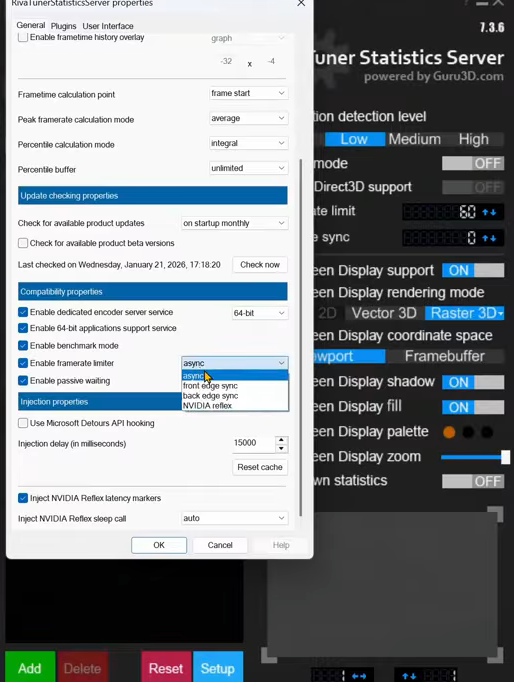Click the Reset cache button
Viewport: 514px width, 682px height.
click(x=260, y=467)
